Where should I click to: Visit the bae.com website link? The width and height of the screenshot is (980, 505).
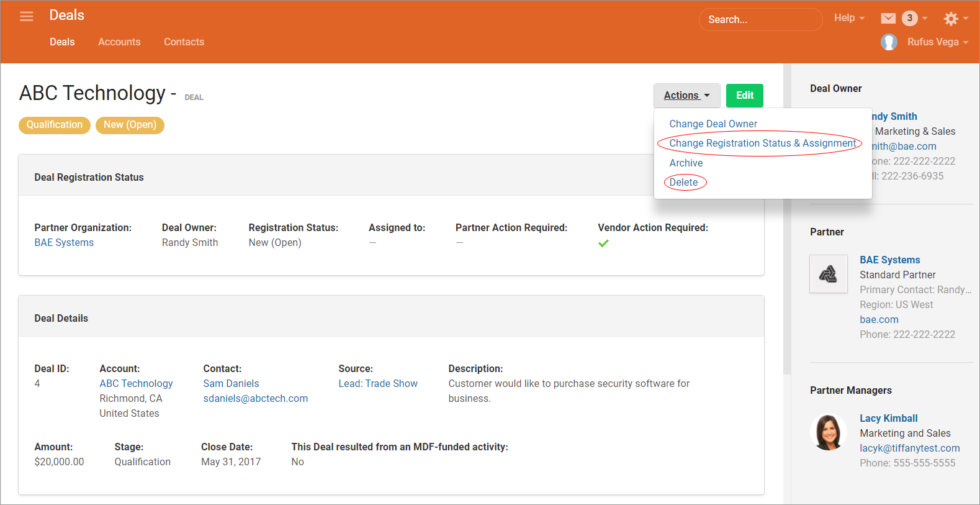(x=879, y=320)
